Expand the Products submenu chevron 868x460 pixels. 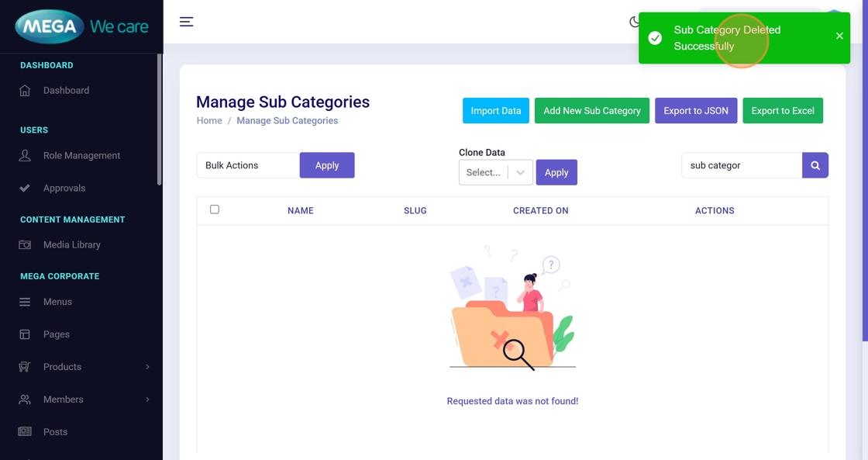[147, 367]
